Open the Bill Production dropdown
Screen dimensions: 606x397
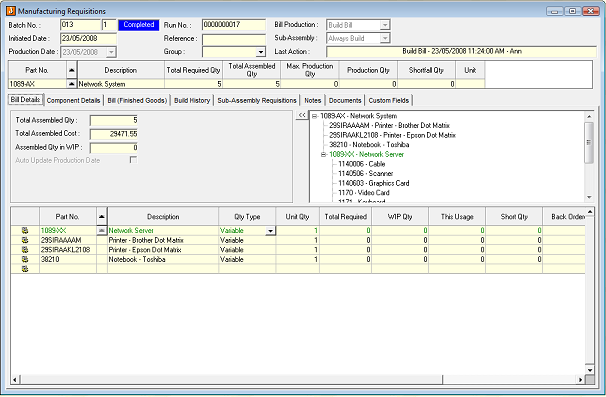385,25
